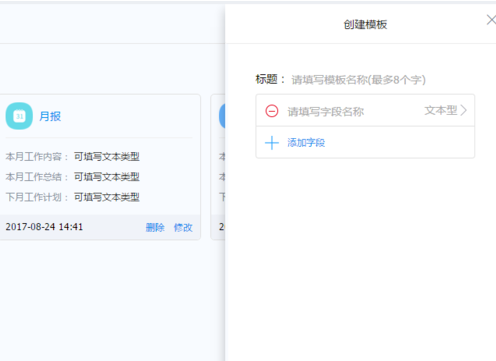The width and height of the screenshot is (496, 361).
Task: Open the 月报 template title
Action: click(x=50, y=116)
